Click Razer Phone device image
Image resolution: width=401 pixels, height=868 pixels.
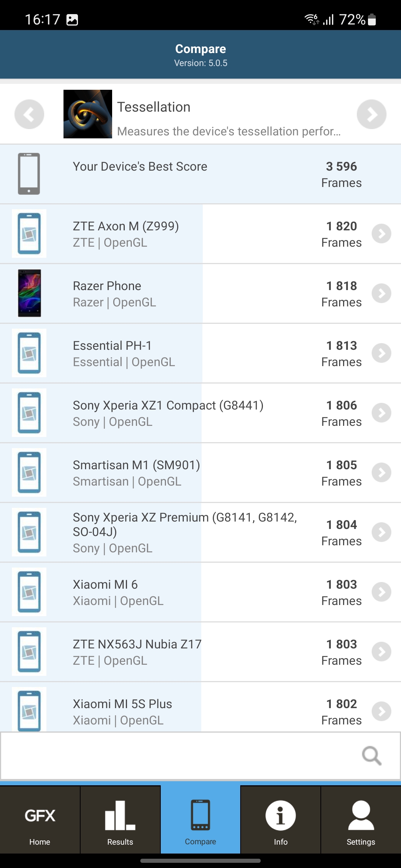29,293
